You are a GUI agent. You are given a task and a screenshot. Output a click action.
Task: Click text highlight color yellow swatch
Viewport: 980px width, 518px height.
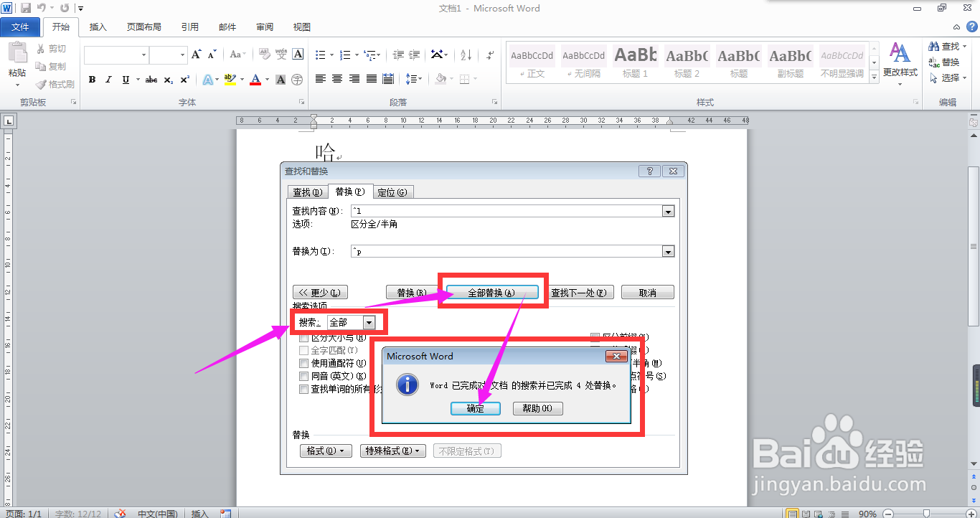[x=230, y=80]
